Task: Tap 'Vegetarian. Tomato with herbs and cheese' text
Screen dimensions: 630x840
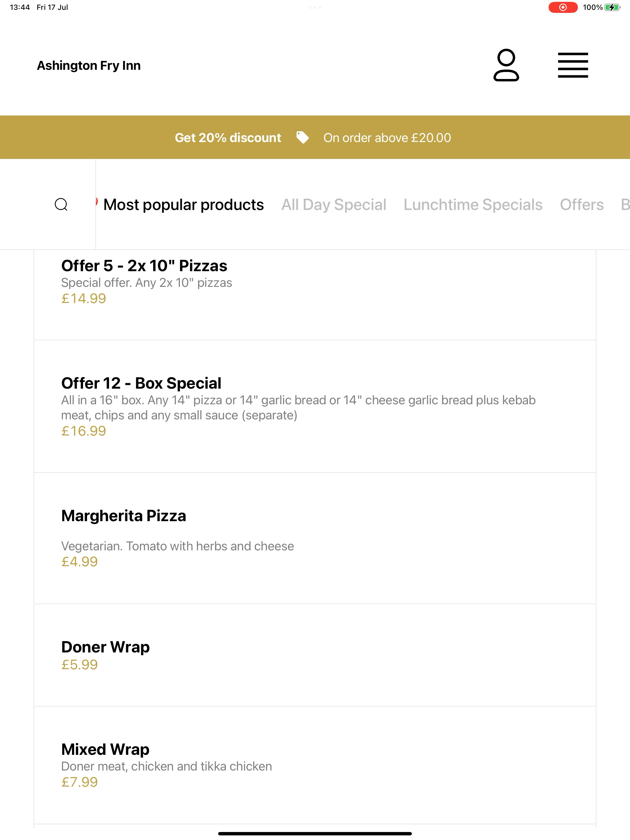Action: point(177,546)
